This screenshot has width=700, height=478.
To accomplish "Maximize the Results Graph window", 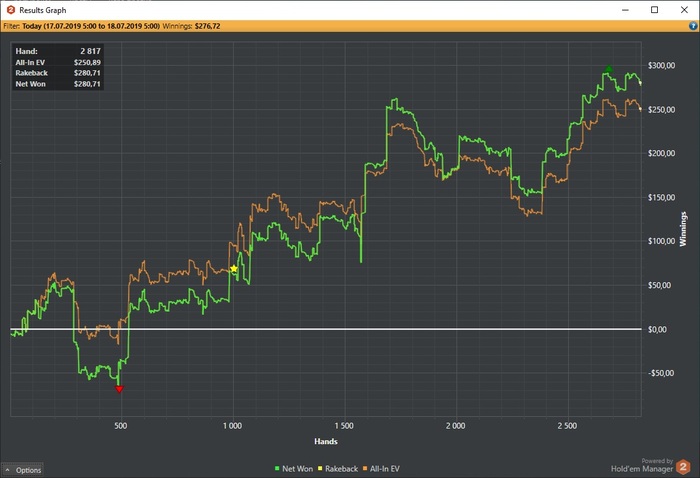I will click(x=654, y=10).
